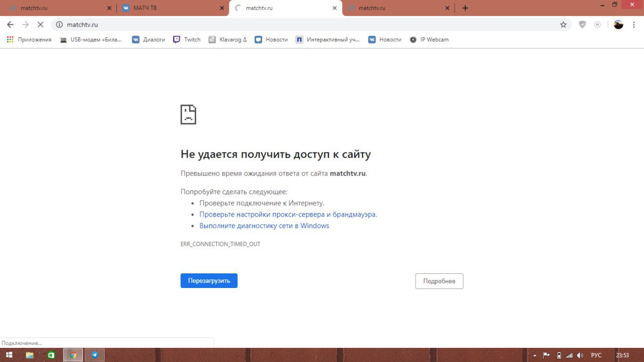
Task: Bookmark this page with the star
Action: point(563,24)
